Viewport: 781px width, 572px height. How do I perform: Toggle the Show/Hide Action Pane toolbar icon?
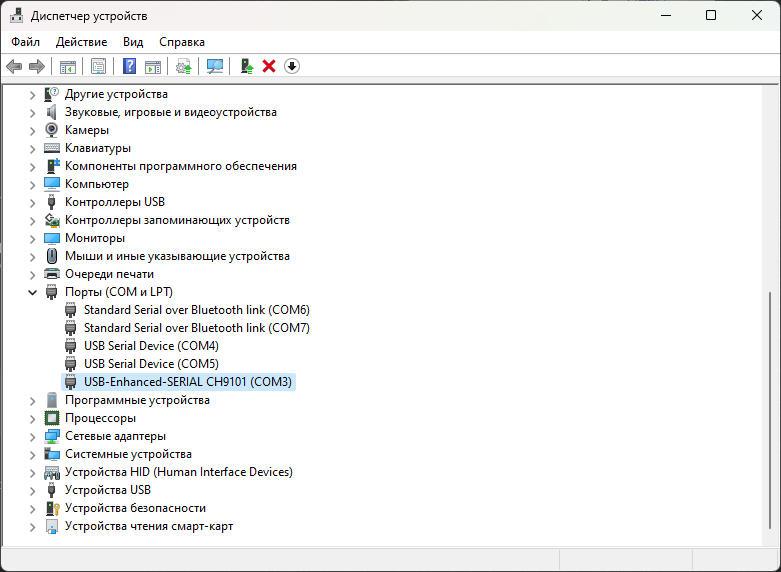(x=153, y=66)
